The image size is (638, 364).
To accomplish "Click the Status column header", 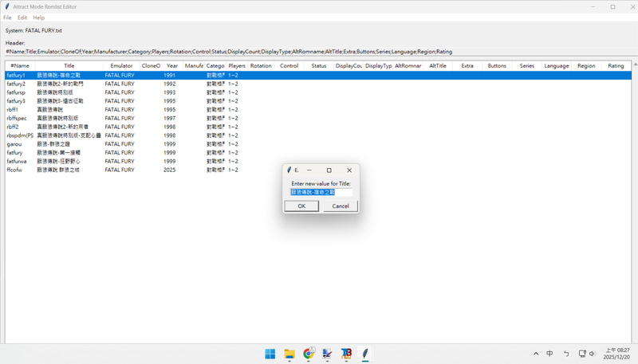I will [x=319, y=65].
